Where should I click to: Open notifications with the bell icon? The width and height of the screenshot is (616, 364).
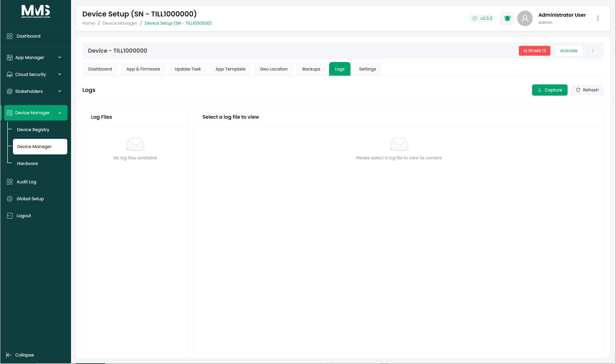pos(507,18)
